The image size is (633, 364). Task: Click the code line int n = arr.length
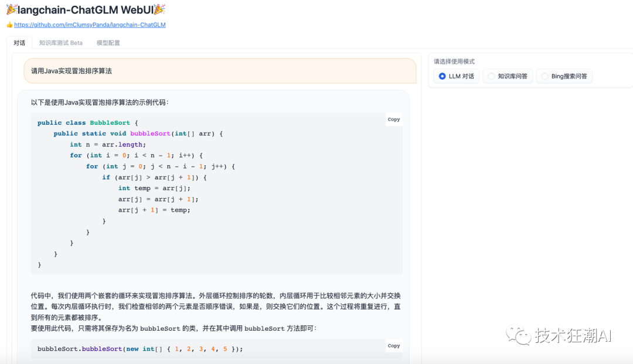coord(108,144)
